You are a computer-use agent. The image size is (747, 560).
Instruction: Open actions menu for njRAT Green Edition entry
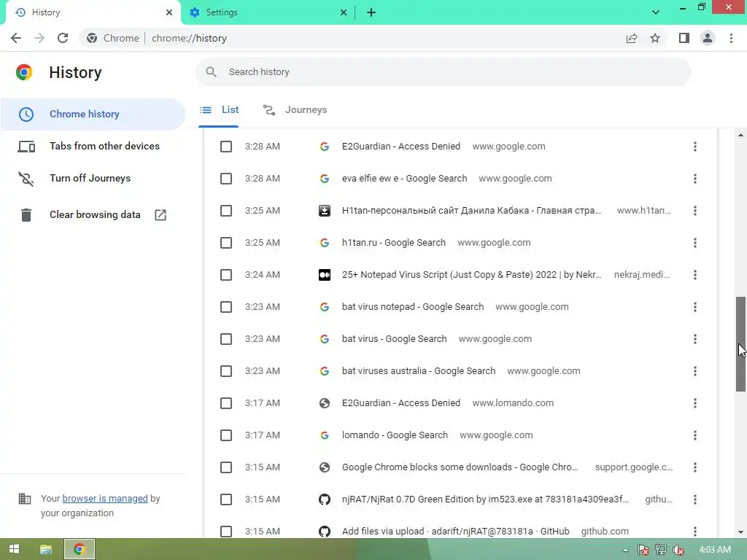[695, 499]
